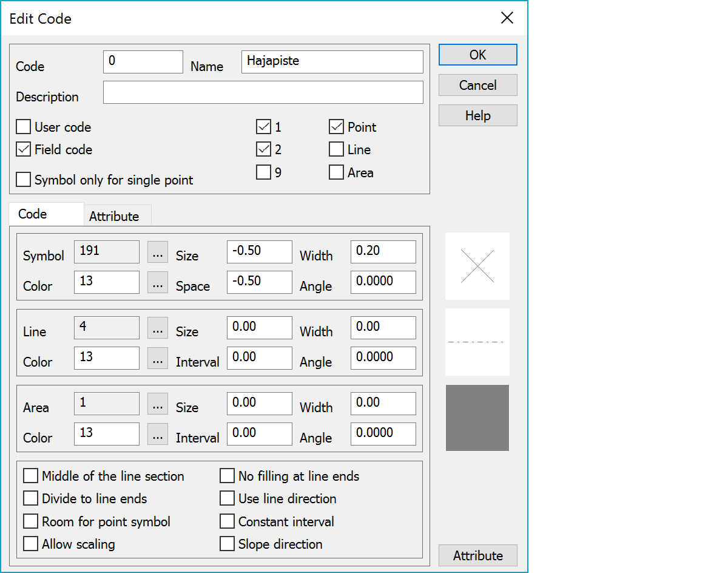Click the Line number field showing 4
This screenshot has height=573, width=728.
[x=107, y=328]
